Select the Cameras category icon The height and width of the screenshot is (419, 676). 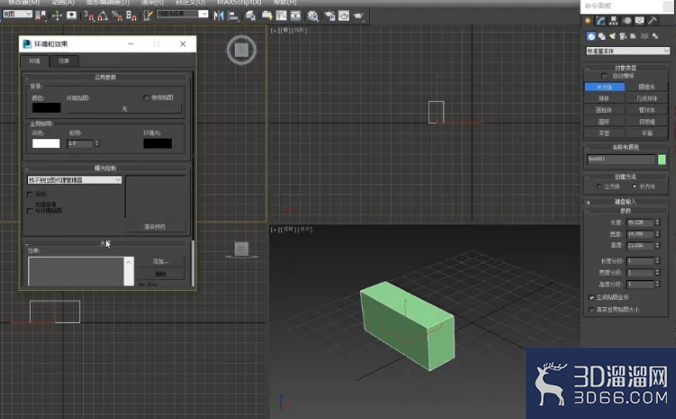pos(623,37)
